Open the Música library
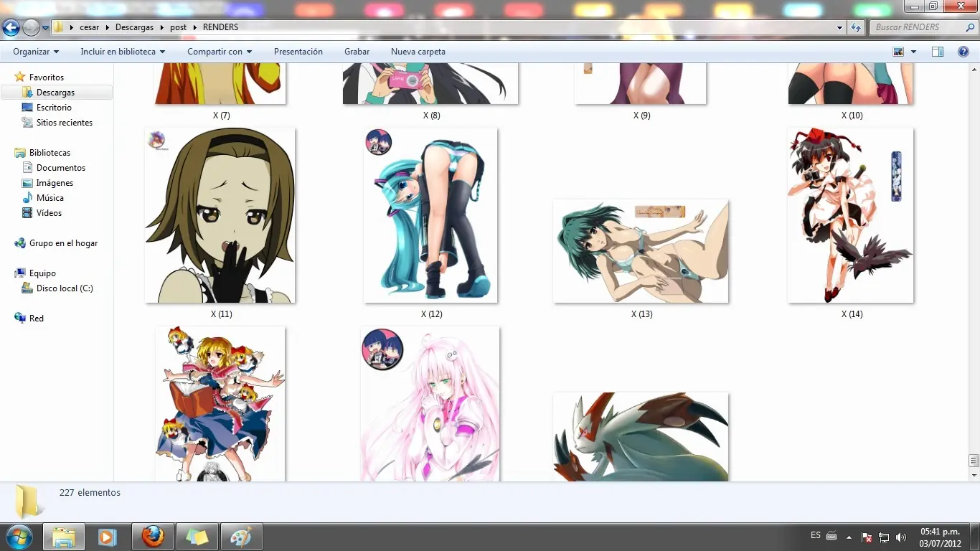This screenshot has height=551, width=980. 50,198
